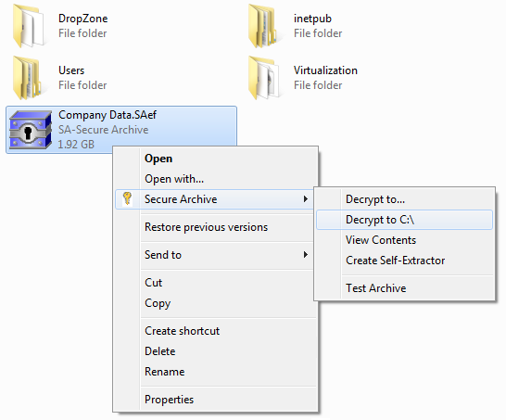Select Cut from the context menu
Image resolution: width=506 pixels, height=420 pixels.
153,283
